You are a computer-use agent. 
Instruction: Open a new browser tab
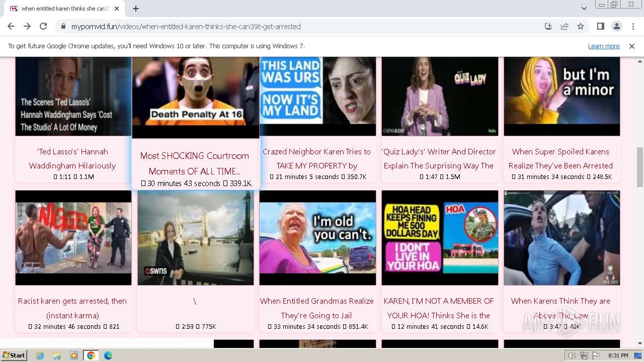[136, 9]
